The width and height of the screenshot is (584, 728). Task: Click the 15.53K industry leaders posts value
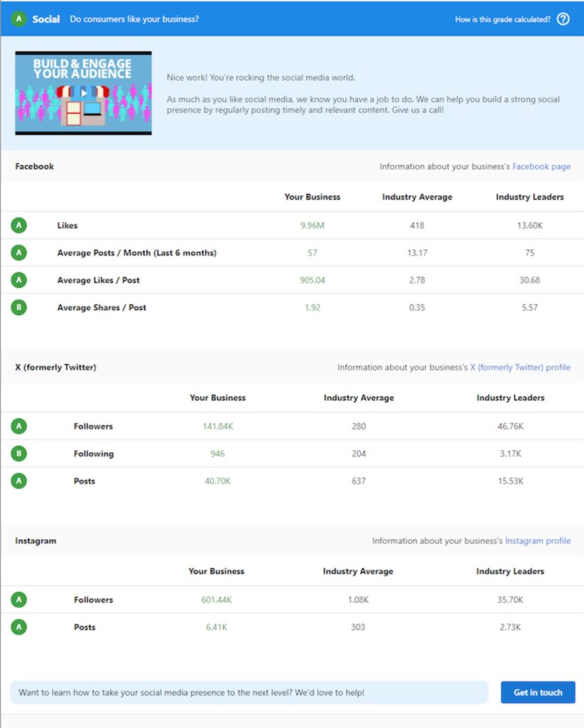point(510,481)
